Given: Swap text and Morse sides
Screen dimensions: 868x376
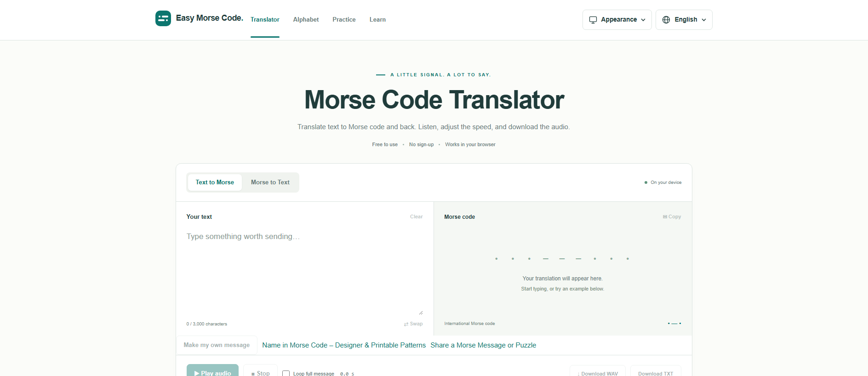Looking at the screenshot, I should pyautogui.click(x=413, y=324).
